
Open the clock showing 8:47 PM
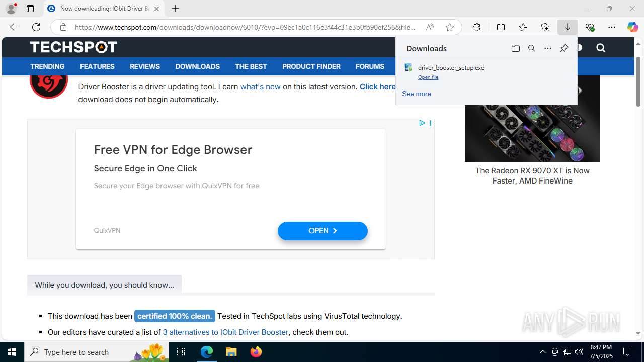[601, 352]
